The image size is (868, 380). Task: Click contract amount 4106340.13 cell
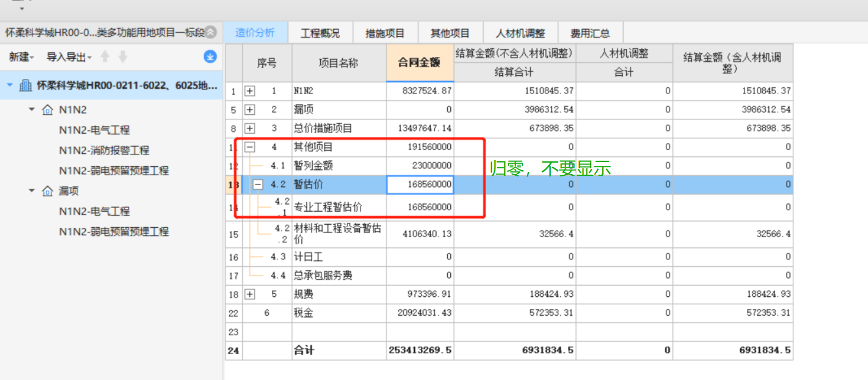tap(420, 234)
